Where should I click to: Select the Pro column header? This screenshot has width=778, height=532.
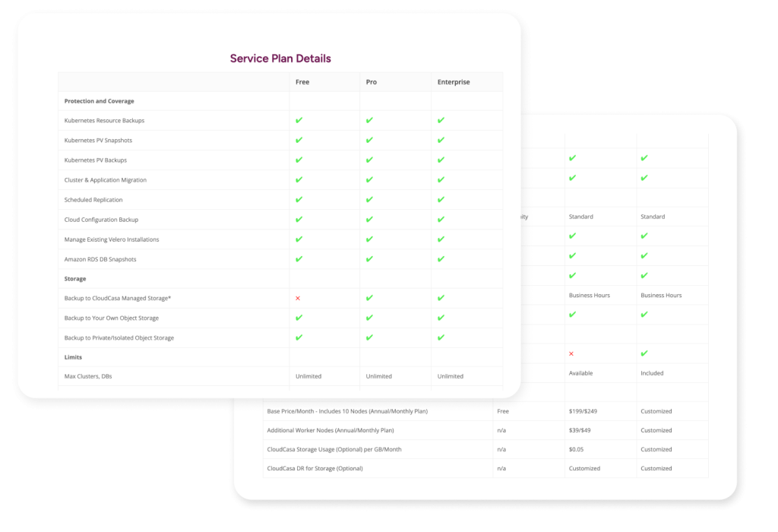(x=371, y=82)
